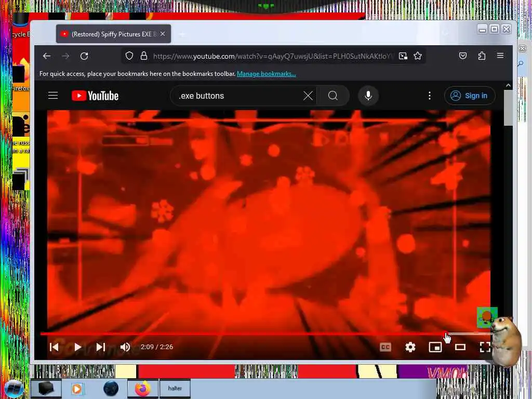The height and width of the screenshot is (399, 532).
Task: Bookmark this page with the star icon
Action: pos(418,56)
